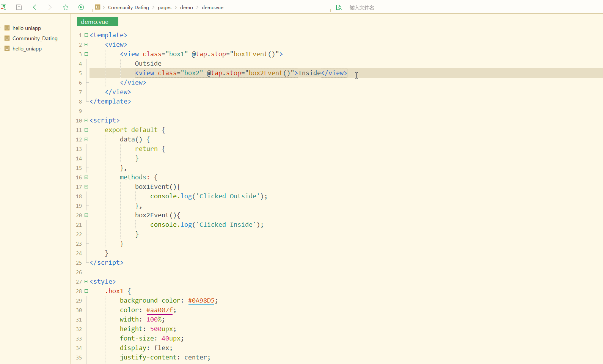Image resolution: width=603 pixels, height=364 pixels.
Task: Click the Save file icon
Action: (19, 7)
